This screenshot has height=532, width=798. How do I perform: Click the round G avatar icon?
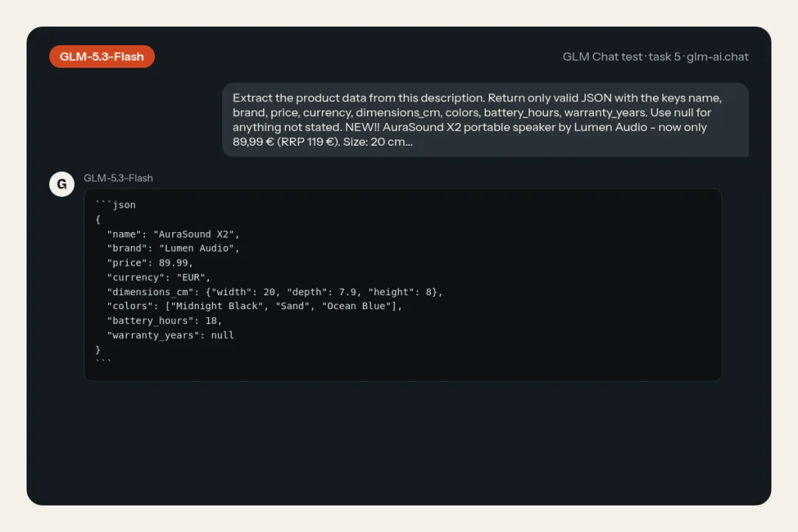[62, 184]
